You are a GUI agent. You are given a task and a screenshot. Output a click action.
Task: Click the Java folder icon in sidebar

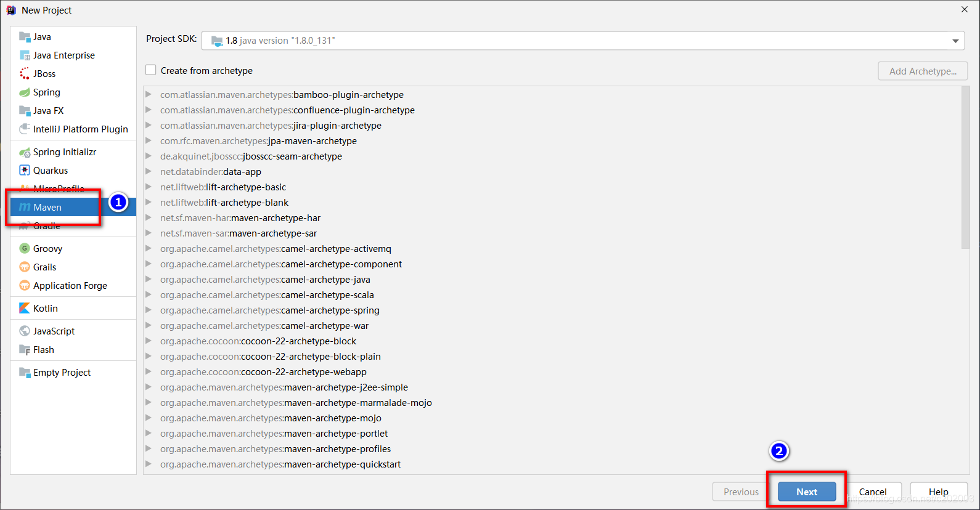point(25,37)
